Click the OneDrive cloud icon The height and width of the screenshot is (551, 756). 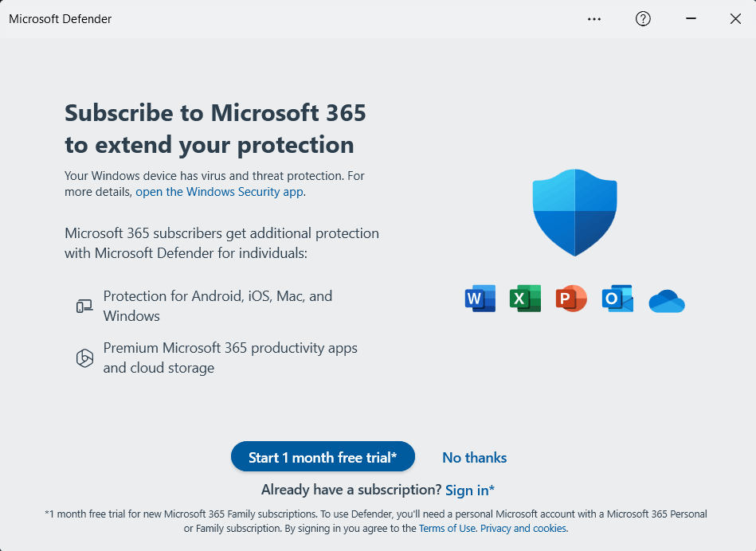coord(667,301)
